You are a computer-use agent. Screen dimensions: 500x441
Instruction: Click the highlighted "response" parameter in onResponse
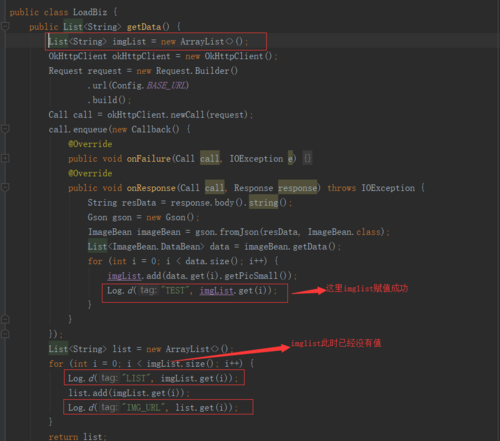(x=297, y=188)
